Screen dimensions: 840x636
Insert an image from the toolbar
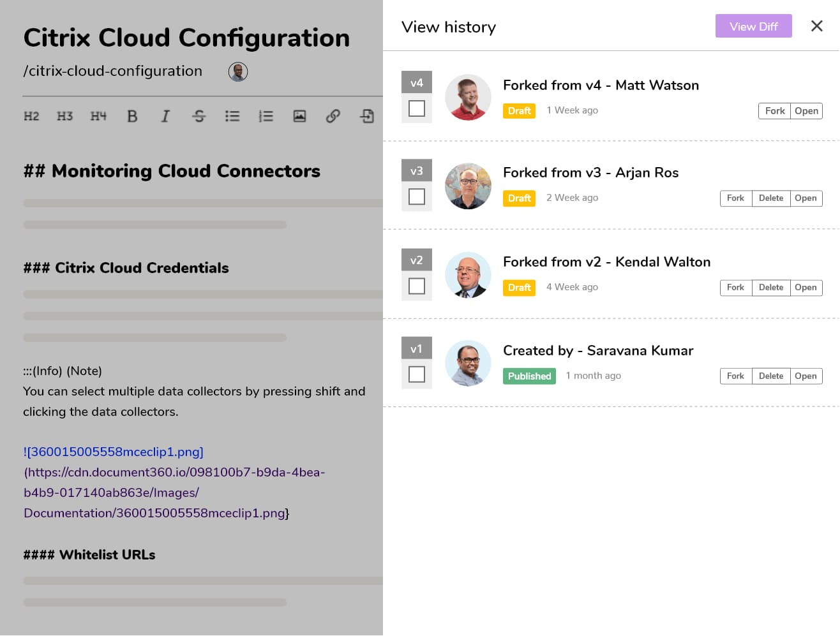click(x=299, y=116)
